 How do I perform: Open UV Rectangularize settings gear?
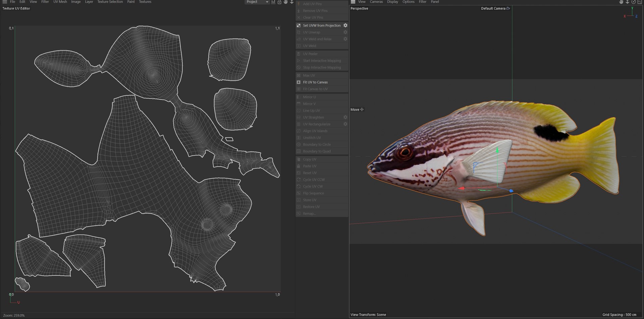345,124
